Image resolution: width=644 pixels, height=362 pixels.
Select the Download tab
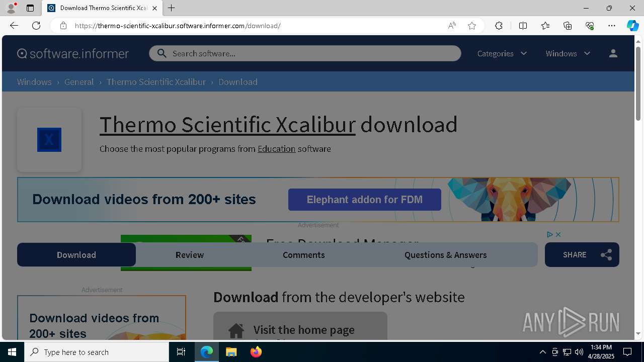click(76, 255)
